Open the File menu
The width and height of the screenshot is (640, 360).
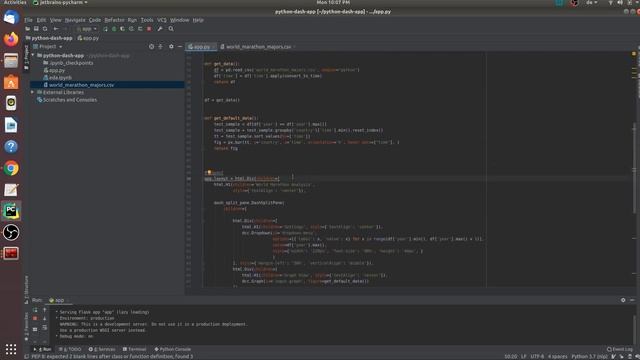pos(28,20)
